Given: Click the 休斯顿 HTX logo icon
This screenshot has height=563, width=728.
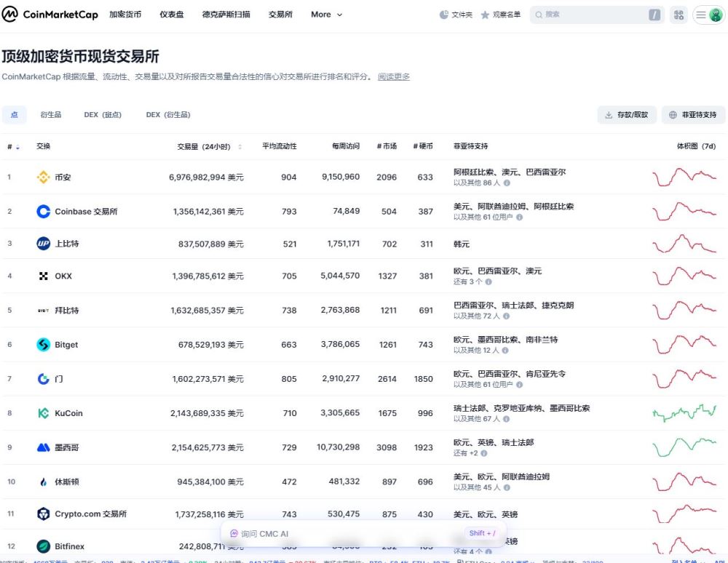Looking at the screenshot, I should tap(43, 482).
